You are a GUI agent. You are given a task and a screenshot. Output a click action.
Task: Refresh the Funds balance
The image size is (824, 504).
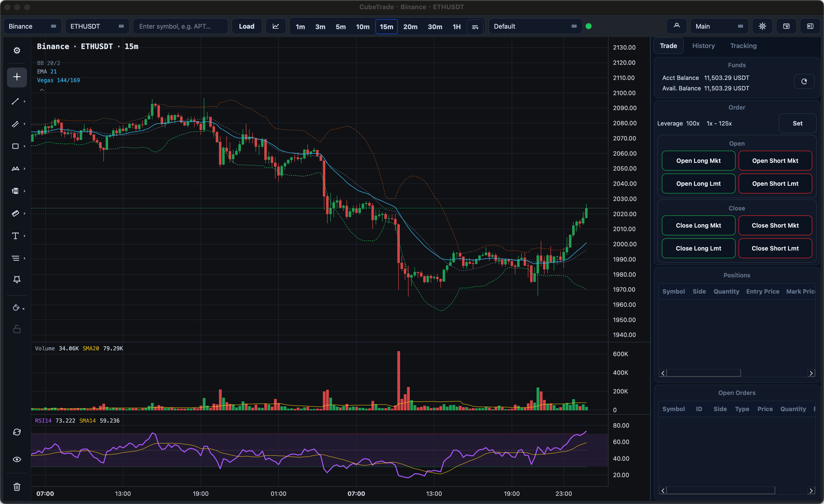pos(804,81)
